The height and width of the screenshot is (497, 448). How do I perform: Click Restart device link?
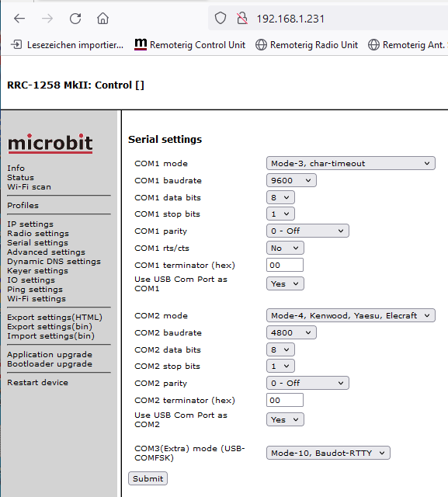point(38,383)
